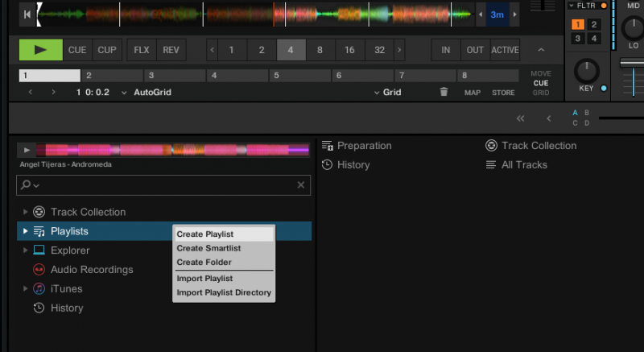Select hotcue slot 2
Image resolution: width=644 pixels, height=352 pixels.
[x=112, y=75]
